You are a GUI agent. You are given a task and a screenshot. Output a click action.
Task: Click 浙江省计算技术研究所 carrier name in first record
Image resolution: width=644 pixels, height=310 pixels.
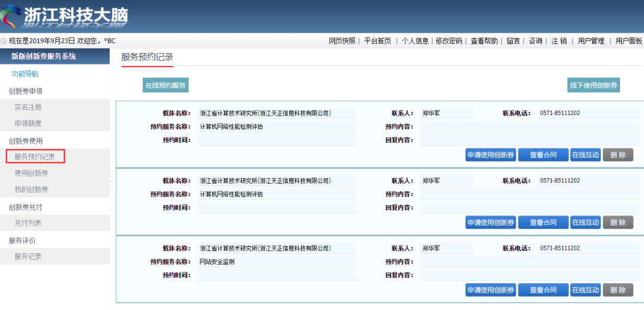point(265,113)
